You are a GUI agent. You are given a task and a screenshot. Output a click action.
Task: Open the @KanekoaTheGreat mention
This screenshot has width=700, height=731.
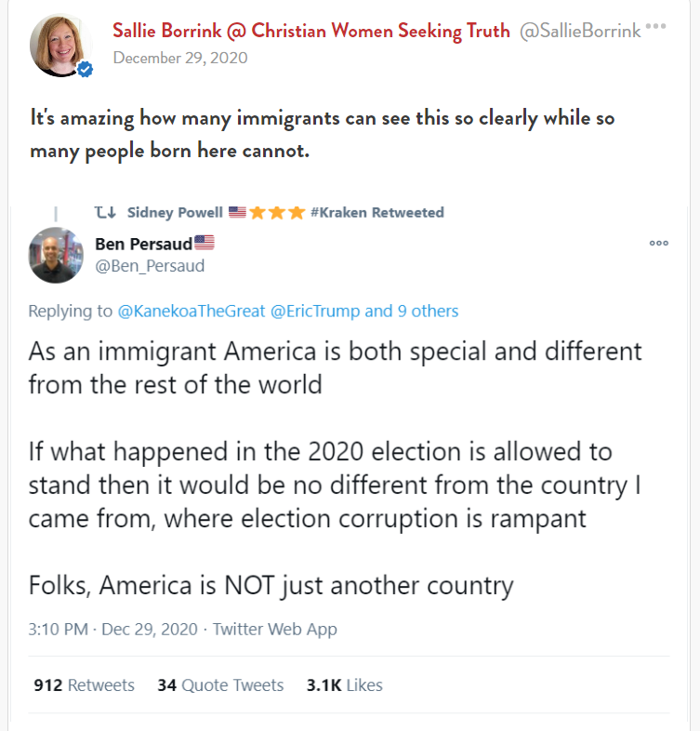click(x=192, y=311)
